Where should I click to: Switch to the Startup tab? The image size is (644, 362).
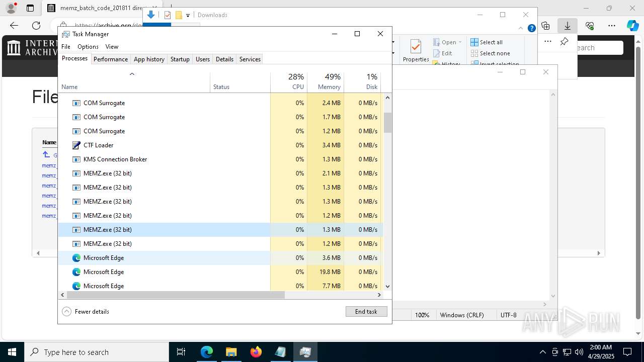click(x=180, y=59)
